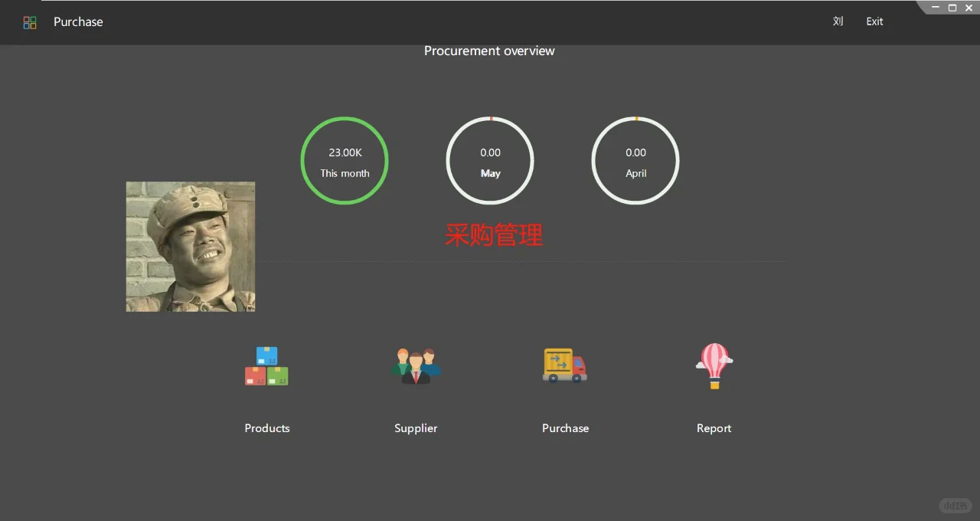Open the Products module icon
The height and width of the screenshot is (521, 980).
[x=266, y=366]
